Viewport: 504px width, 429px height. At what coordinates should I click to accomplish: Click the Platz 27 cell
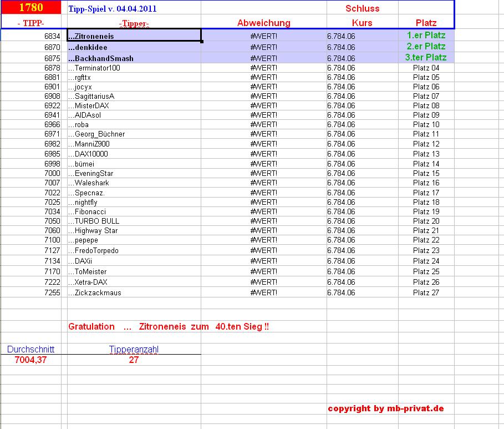[426, 292]
